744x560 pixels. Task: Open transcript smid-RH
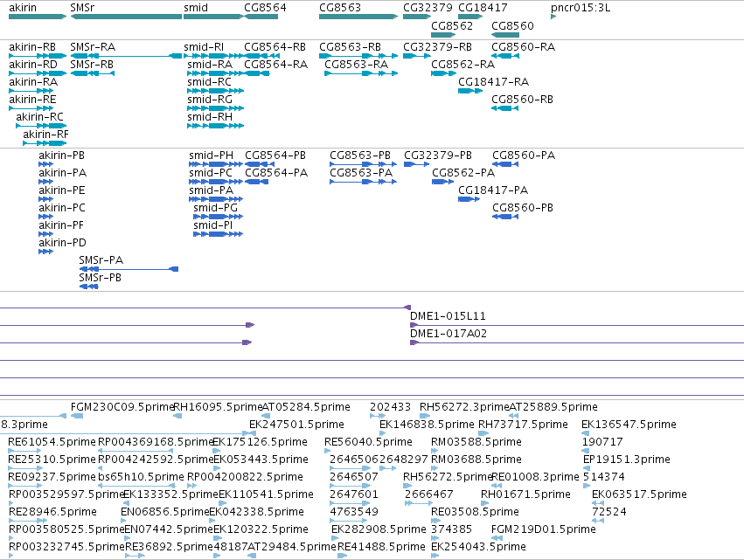(215, 126)
